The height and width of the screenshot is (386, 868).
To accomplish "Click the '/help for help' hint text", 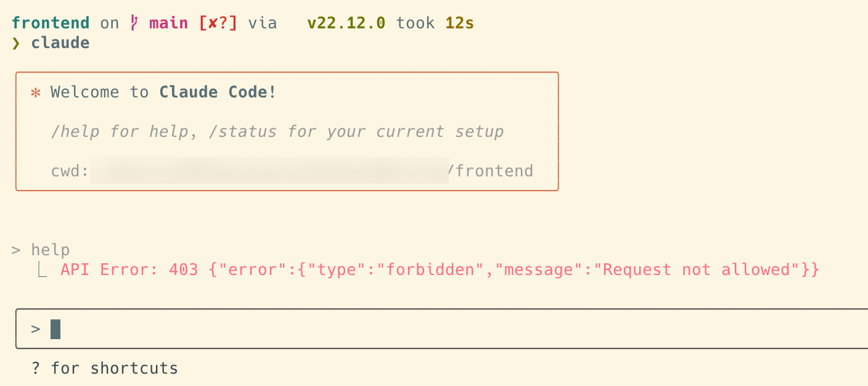I will pyautogui.click(x=120, y=131).
